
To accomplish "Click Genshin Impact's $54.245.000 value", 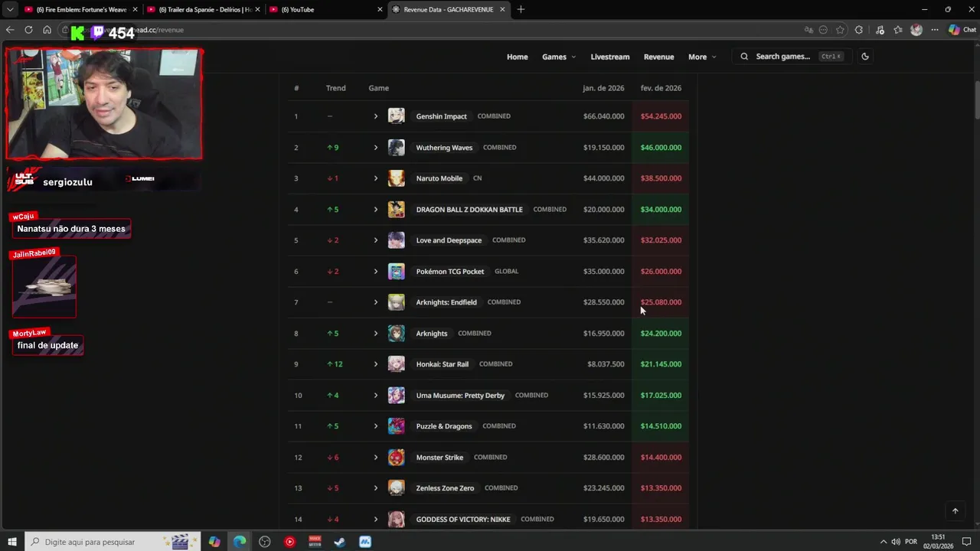I will pyautogui.click(x=661, y=116).
